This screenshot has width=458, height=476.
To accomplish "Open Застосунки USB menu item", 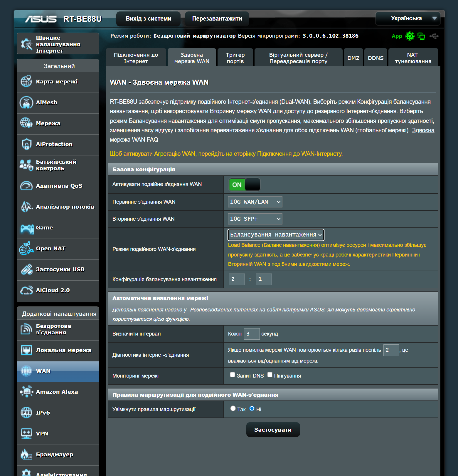I will [x=58, y=269].
